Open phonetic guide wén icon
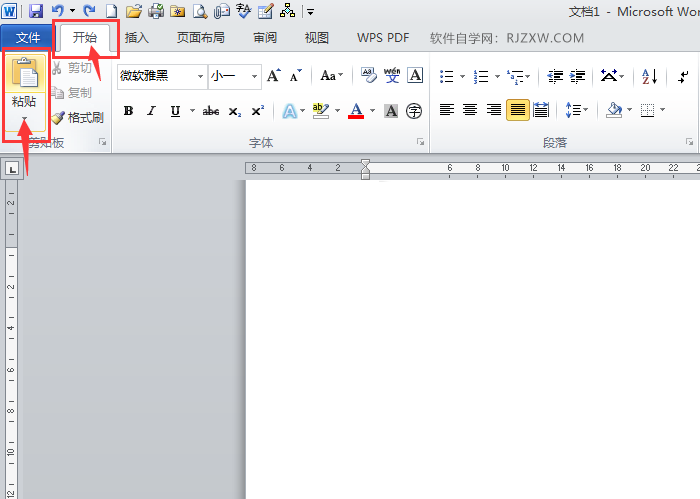The height and width of the screenshot is (499, 700). coord(392,75)
